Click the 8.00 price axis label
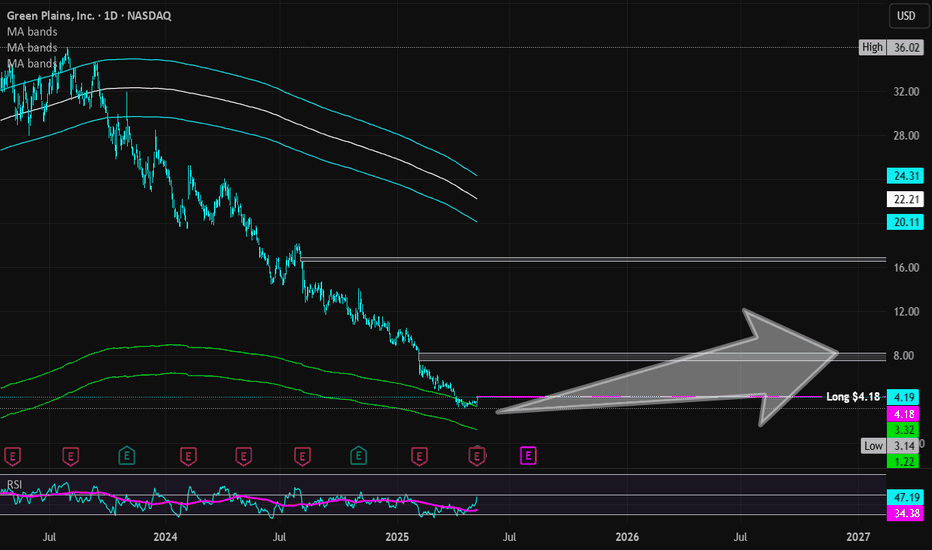932x550 pixels. [x=903, y=356]
